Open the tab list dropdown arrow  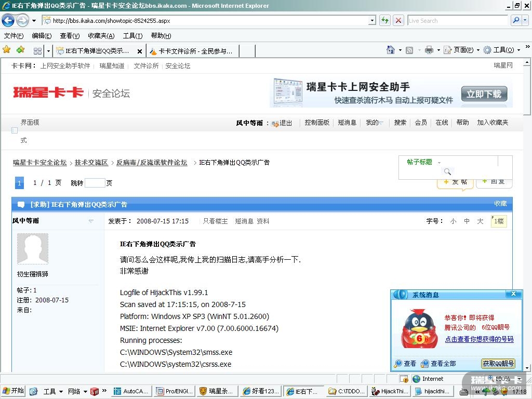[x=48, y=51]
